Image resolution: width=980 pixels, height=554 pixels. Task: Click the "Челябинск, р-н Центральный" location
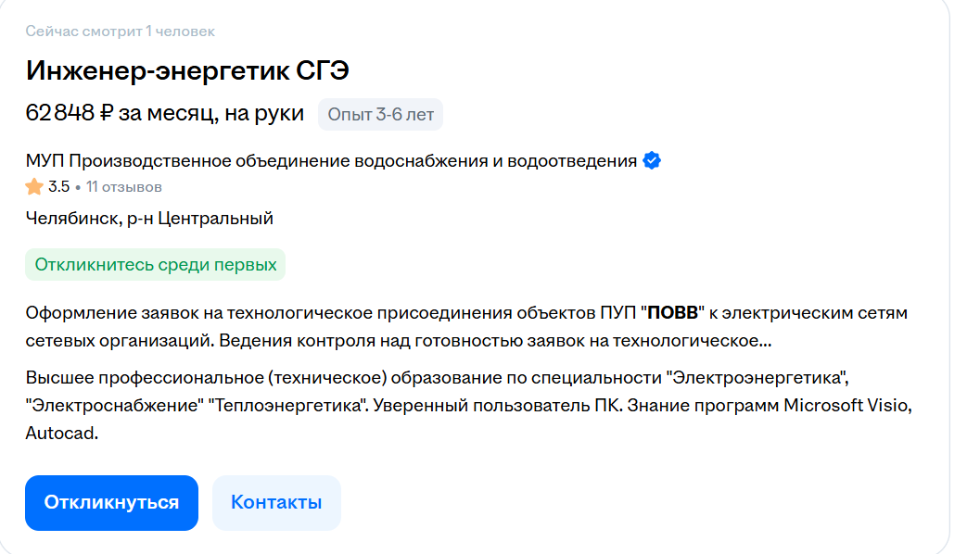[149, 219]
